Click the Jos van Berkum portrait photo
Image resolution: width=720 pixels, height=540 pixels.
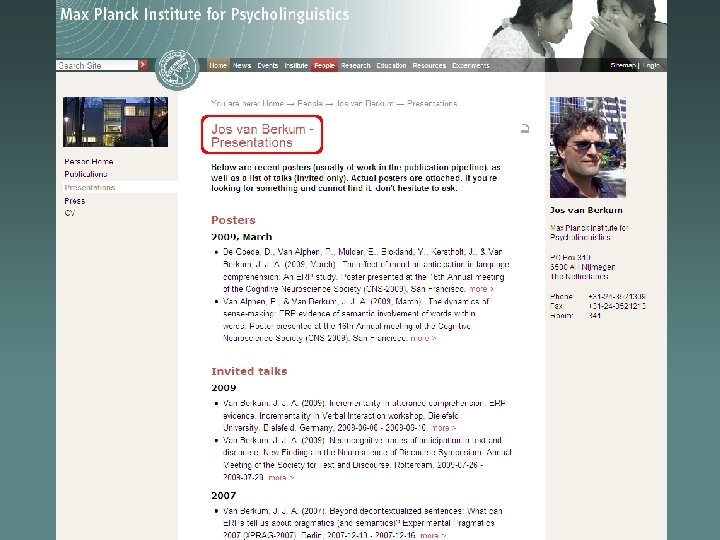(x=588, y=147)
